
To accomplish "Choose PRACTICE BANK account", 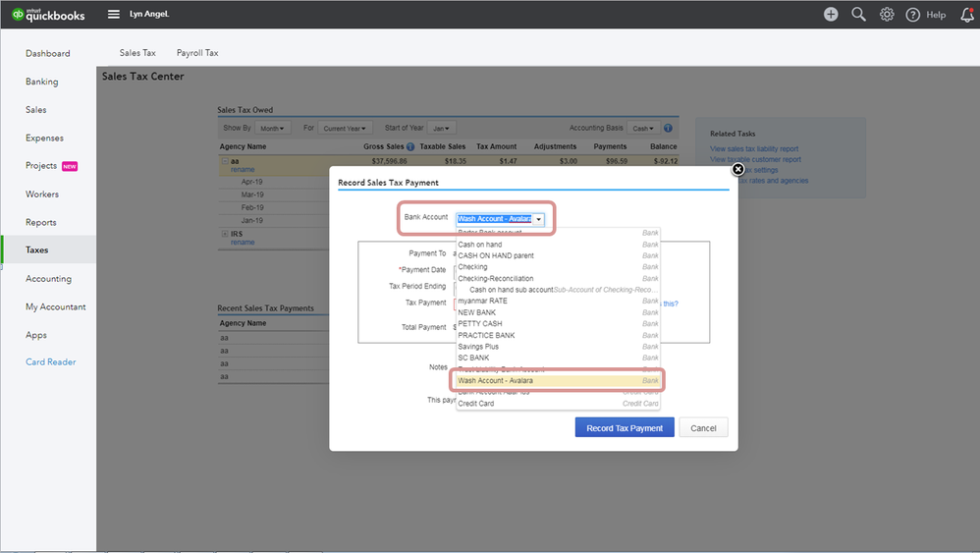I will click(558, 336).
